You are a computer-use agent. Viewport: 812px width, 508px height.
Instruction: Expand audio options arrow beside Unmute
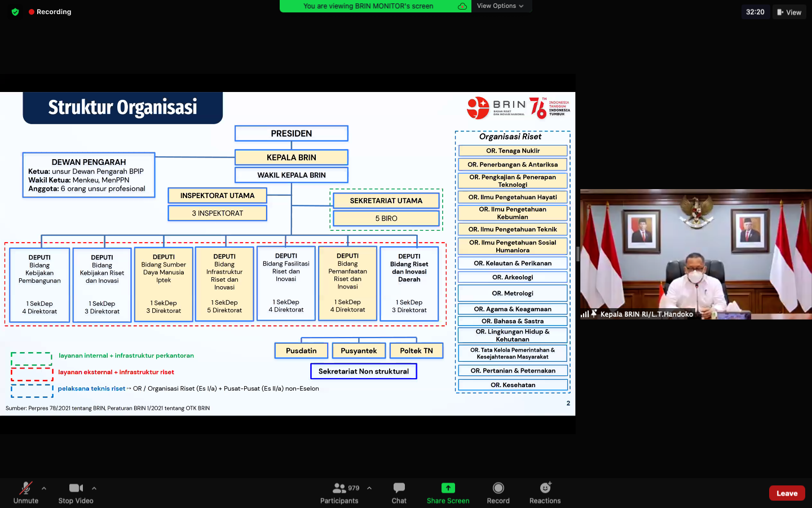click(44, 488)
